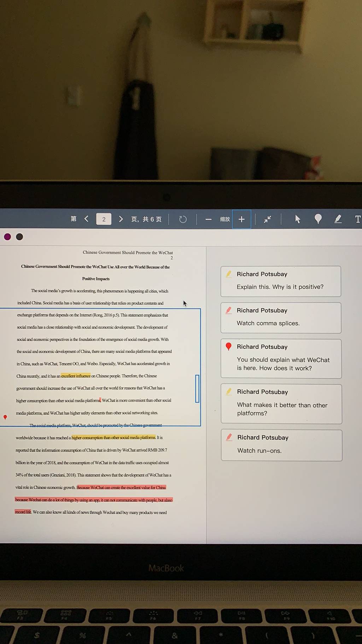Zoom out with the minus button
Image resolution: width=362 pixels, height=644 pixels.
(x=209, y=219)
